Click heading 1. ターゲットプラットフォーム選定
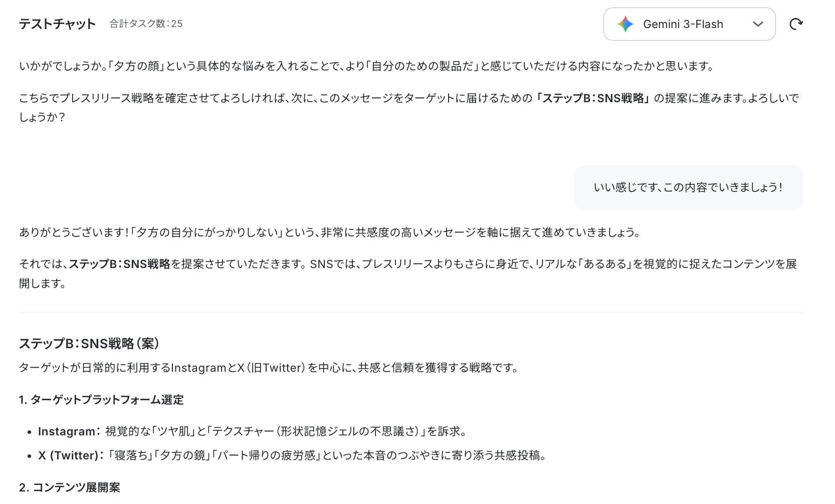Screen dimensions: 835x504 [x=101, y=400]
